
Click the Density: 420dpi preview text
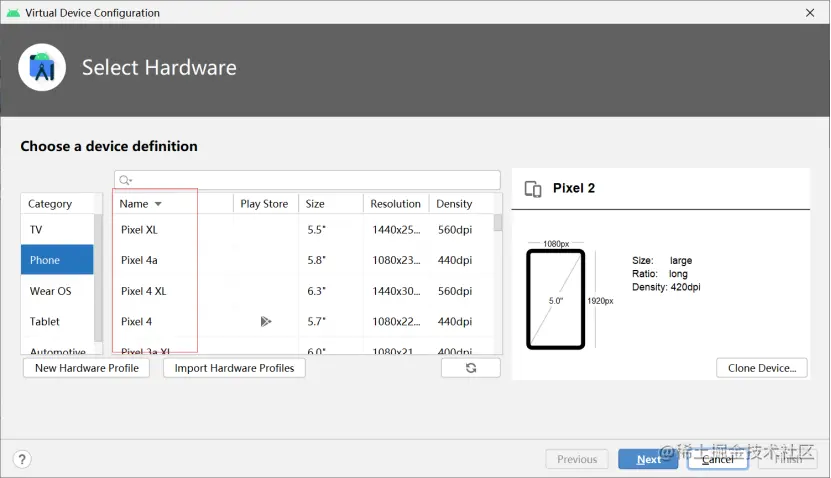666,287
